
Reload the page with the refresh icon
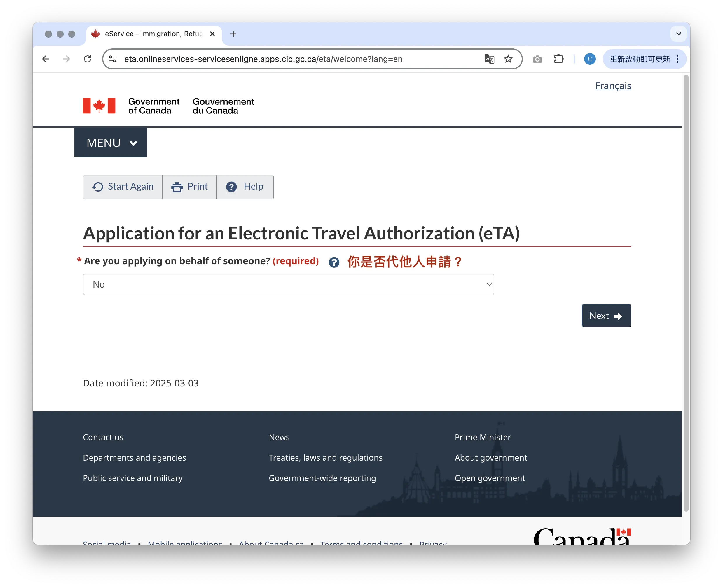[88, 59]
